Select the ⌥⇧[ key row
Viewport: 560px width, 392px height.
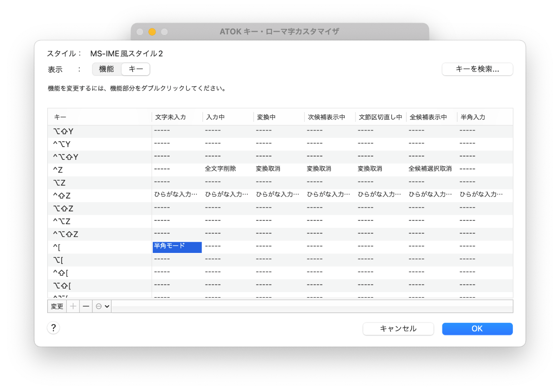[x=280, y=285]
